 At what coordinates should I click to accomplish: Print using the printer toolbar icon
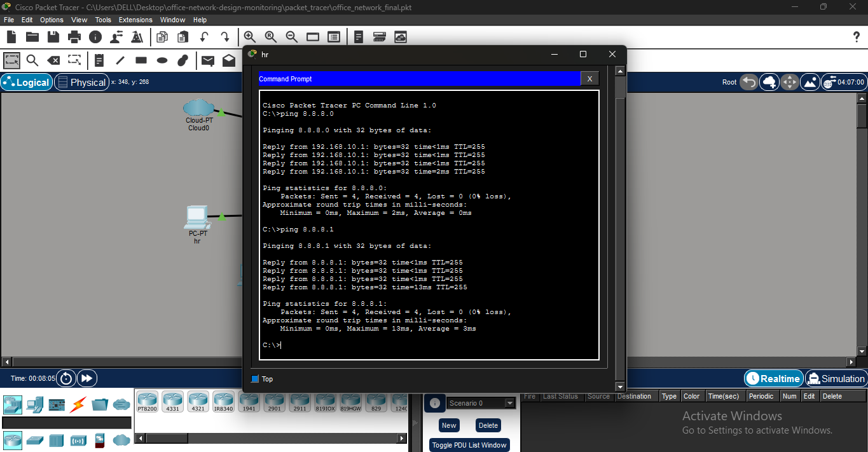click(x=74, y=37)
